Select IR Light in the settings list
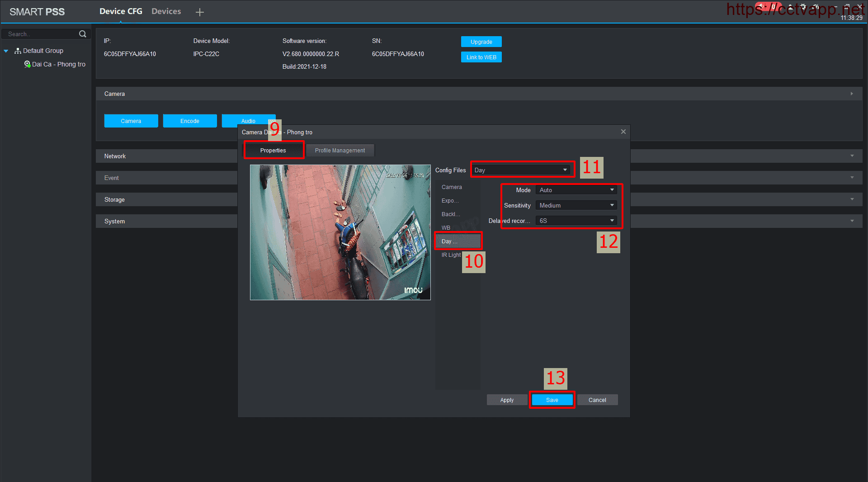The width and height of the screenshot is (868, 482). click(x=451, y=255)
